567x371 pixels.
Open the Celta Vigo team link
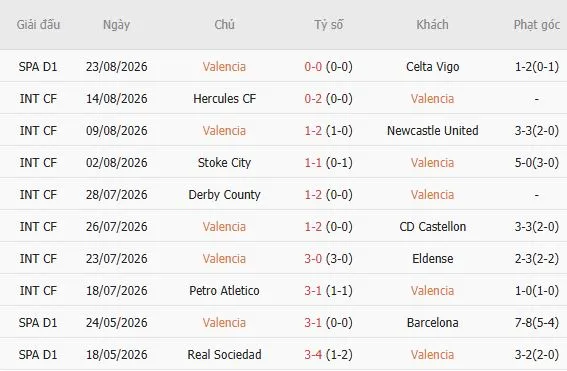(x=432, y=67)
